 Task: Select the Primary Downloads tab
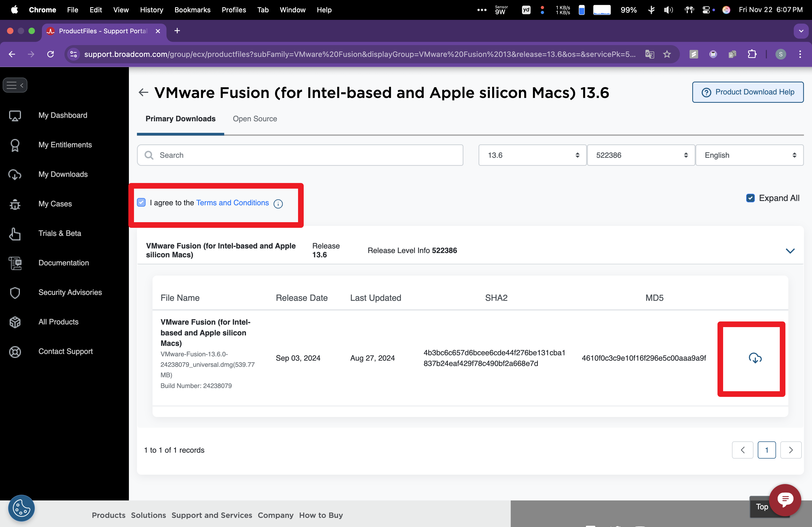click(x=180, y=118)
